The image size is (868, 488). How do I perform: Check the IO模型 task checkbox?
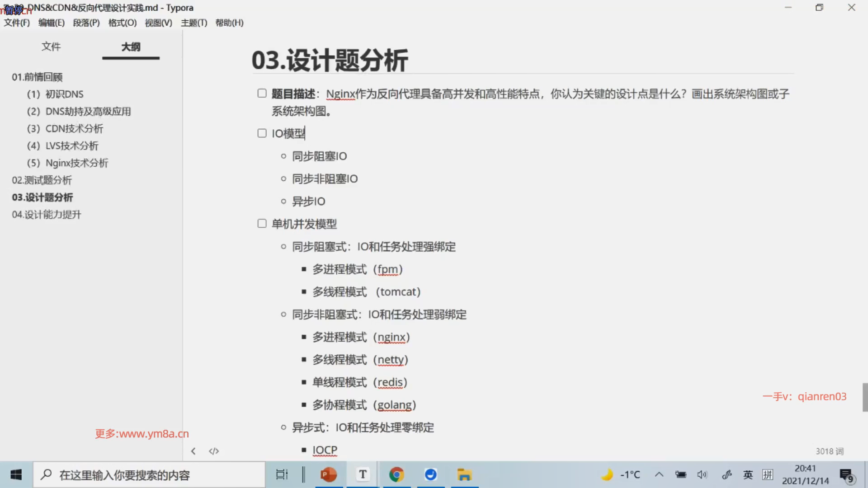(262, 133)
